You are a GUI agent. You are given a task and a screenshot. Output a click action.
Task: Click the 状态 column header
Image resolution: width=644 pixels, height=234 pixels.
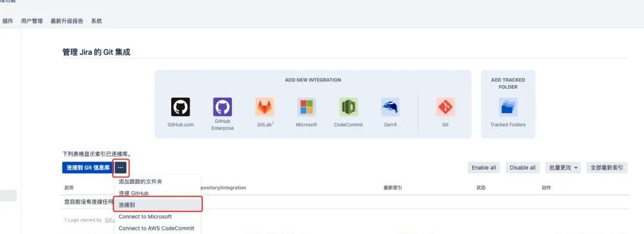pos(481,188)
